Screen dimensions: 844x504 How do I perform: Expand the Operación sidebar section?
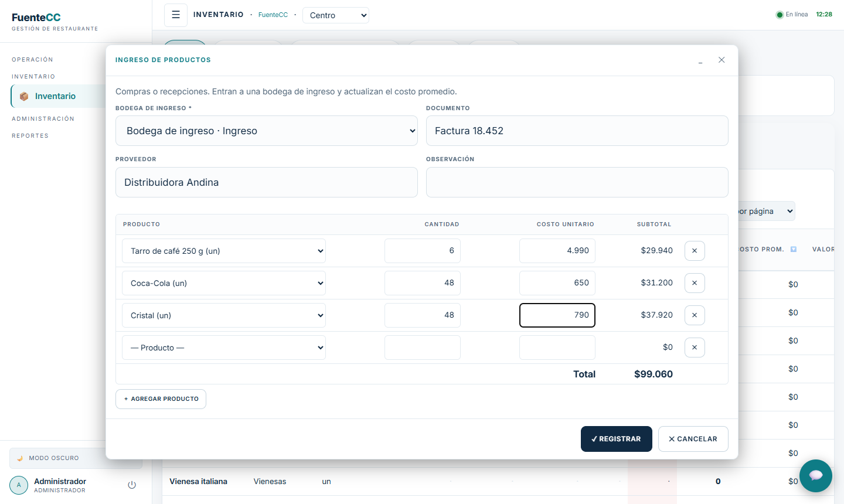32,60
